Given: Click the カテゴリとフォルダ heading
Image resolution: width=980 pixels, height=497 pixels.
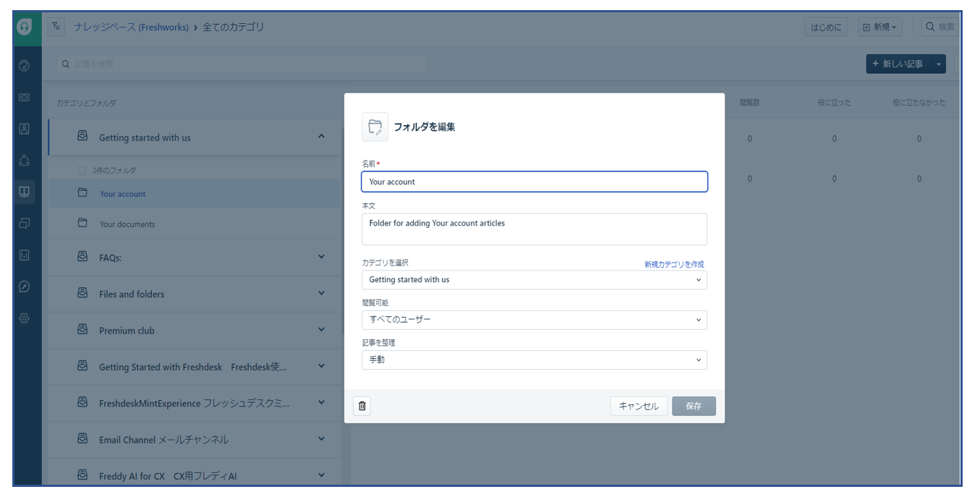Looking at the screenshot, I should pyautogui.click(x=86, y=103).
